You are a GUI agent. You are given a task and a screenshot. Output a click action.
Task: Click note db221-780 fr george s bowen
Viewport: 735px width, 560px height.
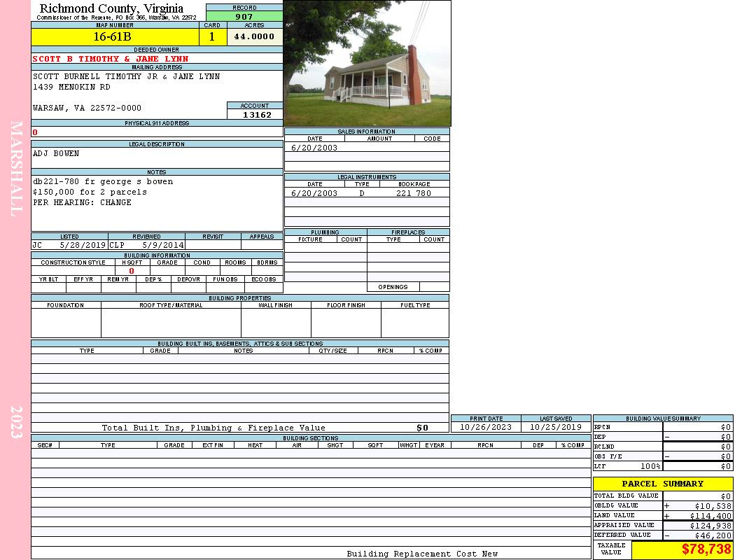(103, 181)
